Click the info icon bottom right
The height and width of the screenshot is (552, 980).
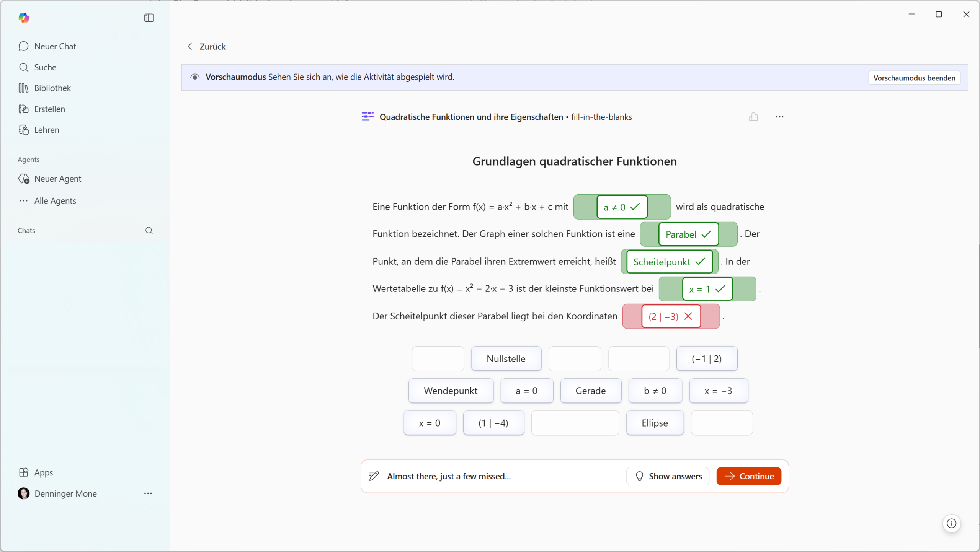point(951,523)
